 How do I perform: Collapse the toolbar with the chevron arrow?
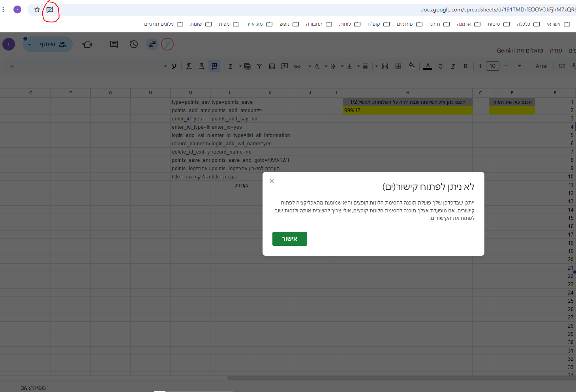(12, 66)
